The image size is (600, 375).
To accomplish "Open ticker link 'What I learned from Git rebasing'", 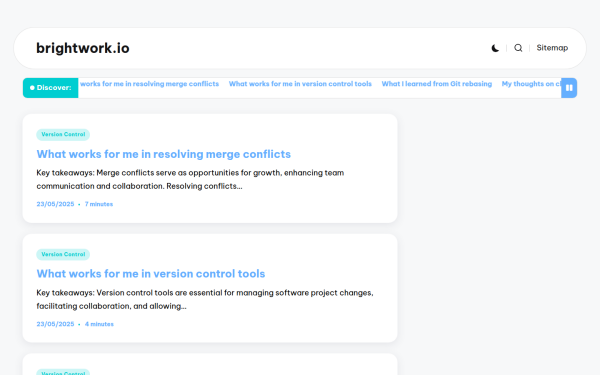I will [437, 84].
